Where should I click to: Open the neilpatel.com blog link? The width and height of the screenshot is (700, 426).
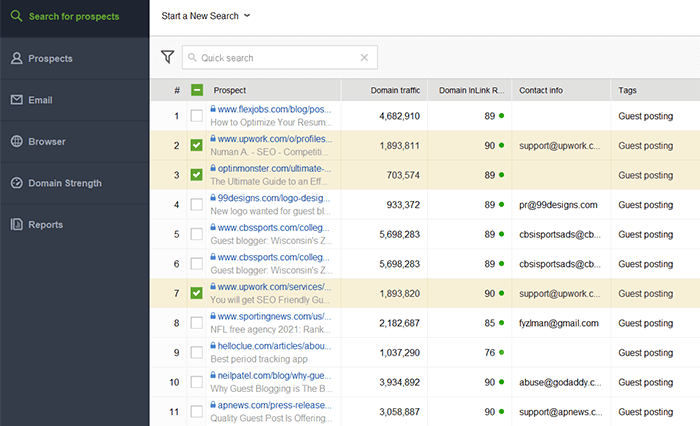(274, 374)
